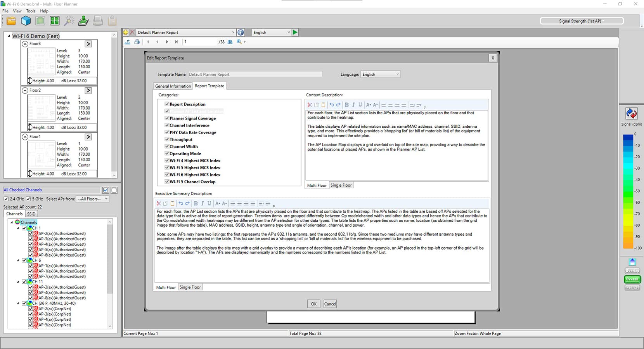Image resolution: width=644 pixels, height=349 pixels.
Task: Jump to last report page arrow
Action: [x=177, y=42]
